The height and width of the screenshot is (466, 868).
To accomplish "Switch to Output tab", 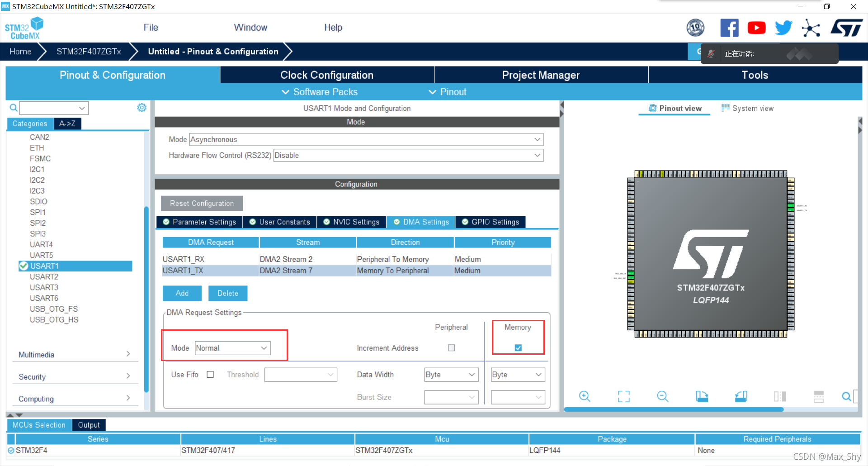I will (89, 425).
